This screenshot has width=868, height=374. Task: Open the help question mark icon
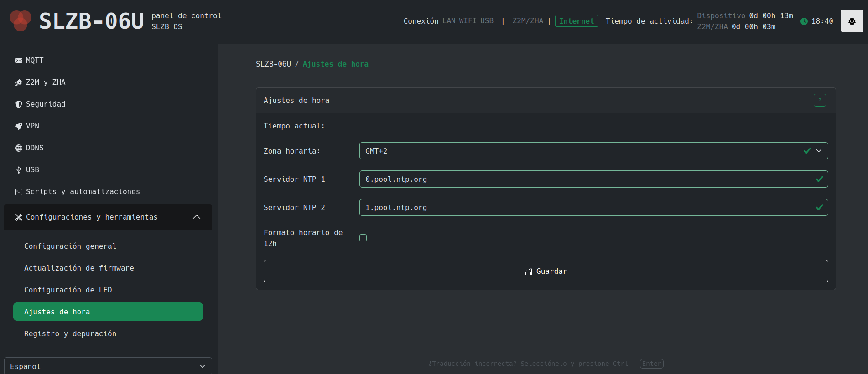tap(819, 100)
